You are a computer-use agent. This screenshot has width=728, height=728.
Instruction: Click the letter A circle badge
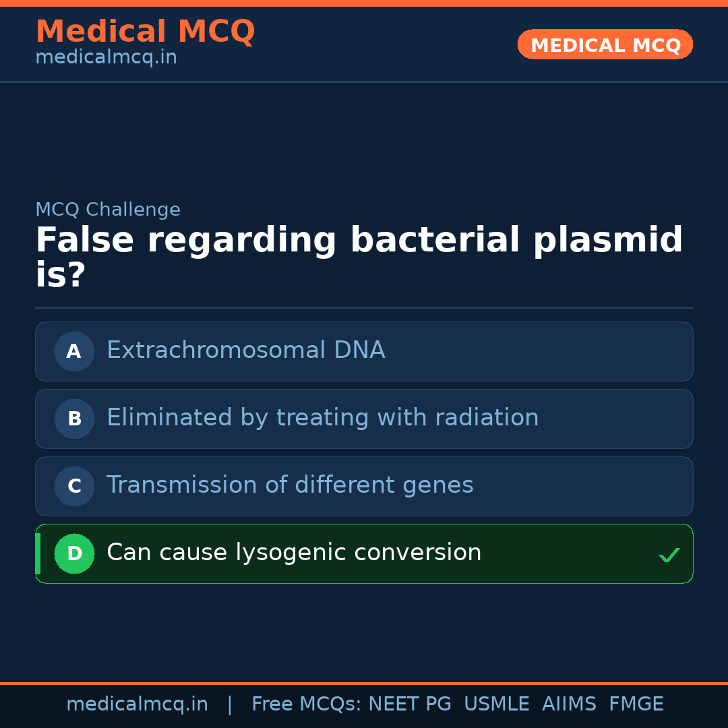coord(74,351)
